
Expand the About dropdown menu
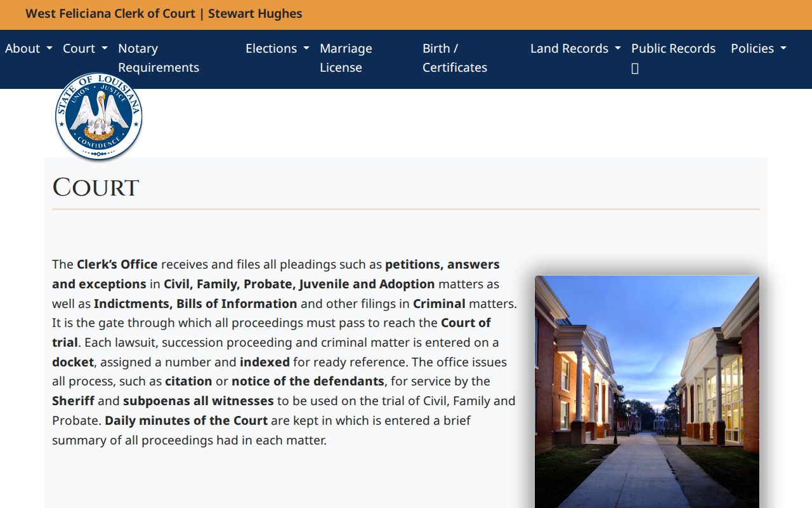pos(29,48)
